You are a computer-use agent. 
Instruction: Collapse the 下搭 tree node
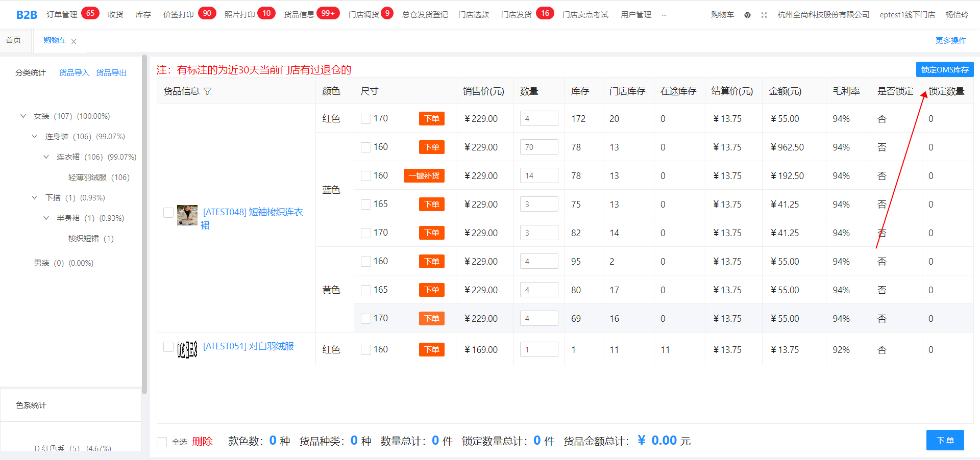pos(35,198)
